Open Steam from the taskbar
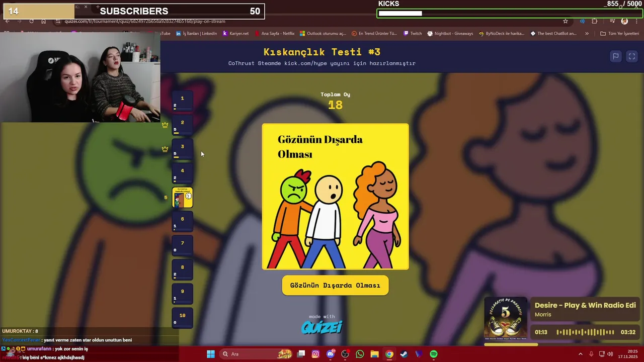The height and width of the screenshot is (362, 644). click(x=404, y=354)
